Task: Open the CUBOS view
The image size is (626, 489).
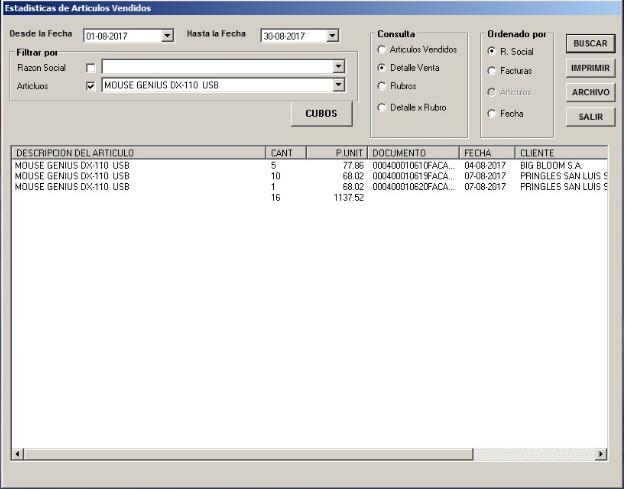Action: pyautogui.click(x=321, y=114)
